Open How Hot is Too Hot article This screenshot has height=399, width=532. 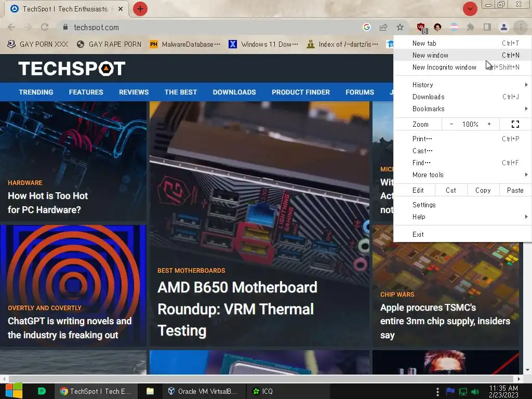coord(47,203)
